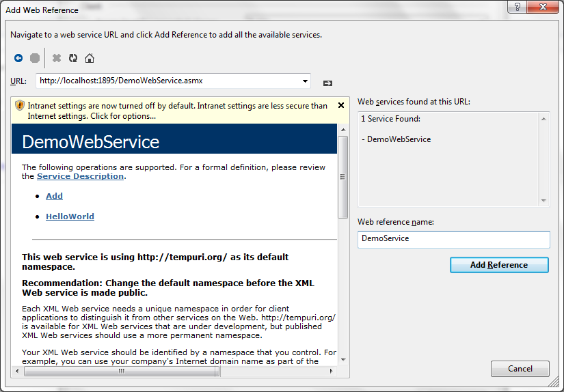Refresh the web service page

point(73,58)
